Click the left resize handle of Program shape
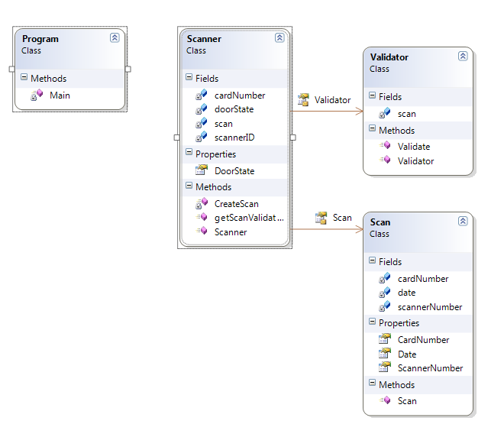The image size is (504, 424). [12, 69]
